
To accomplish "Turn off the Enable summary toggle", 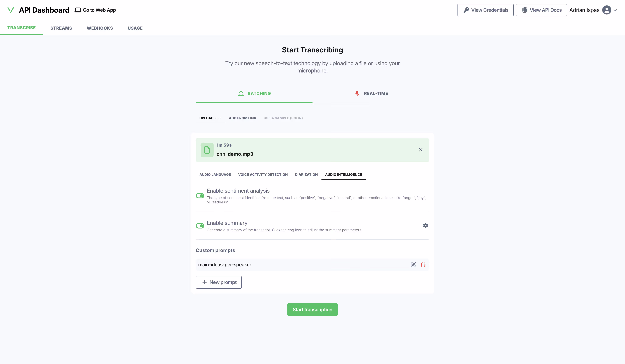I will tap(200, 226).
